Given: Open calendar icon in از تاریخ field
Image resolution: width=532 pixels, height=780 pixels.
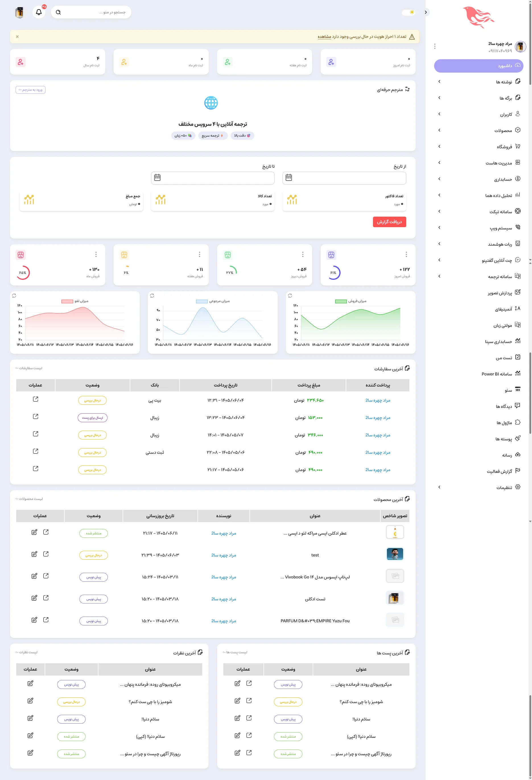Looking at the screenshot, I should point(289,178).
